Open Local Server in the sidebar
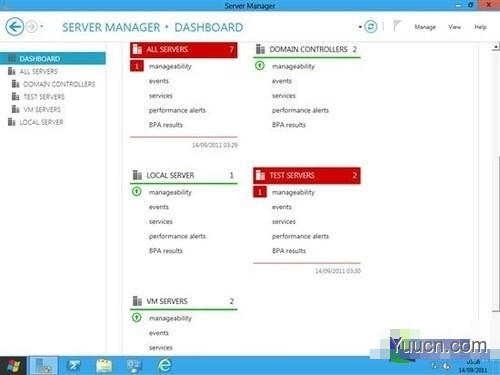This screenshot has width=500, height=375. [41, 122]
